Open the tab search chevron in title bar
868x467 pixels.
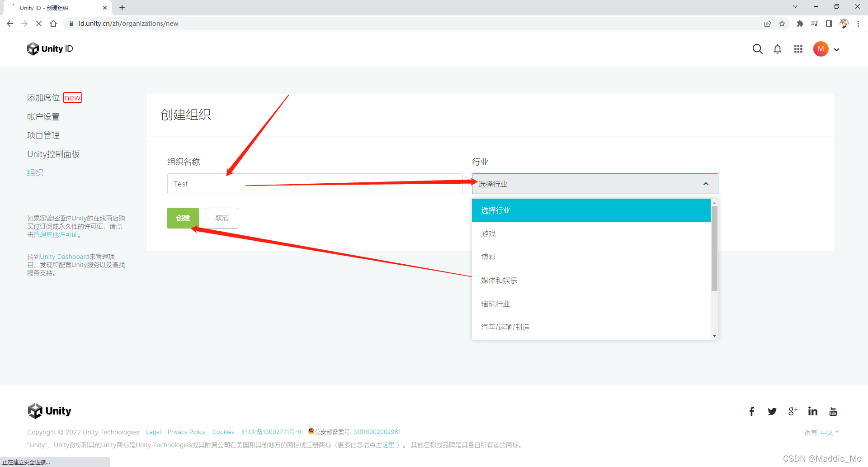(795, 7)
